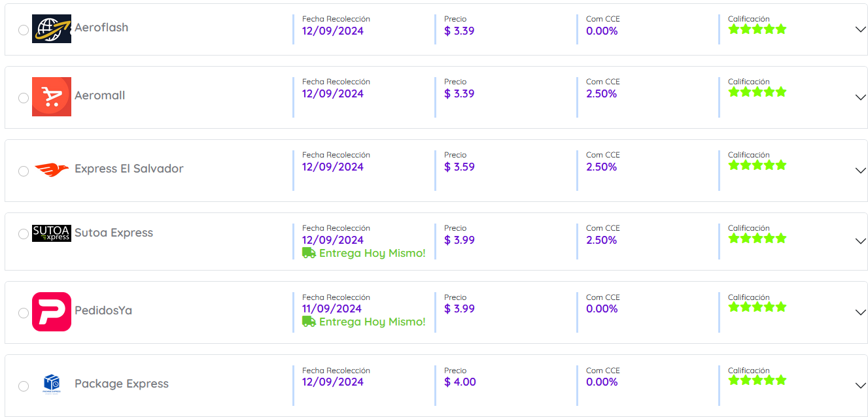Click the Aeromall shopping cart logo
The width and height of the screenshot is (868, 417).
click(52, 97)
